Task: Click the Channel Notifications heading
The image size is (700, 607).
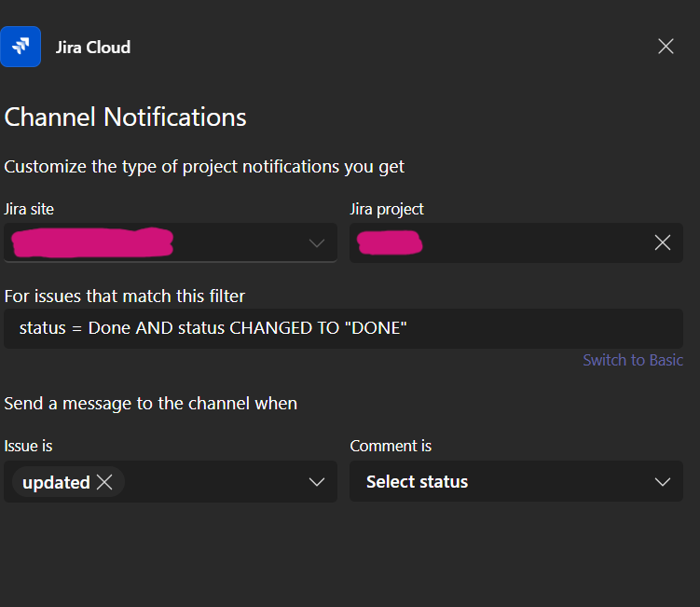Action: pyautogui.click(x=126, y=117)
